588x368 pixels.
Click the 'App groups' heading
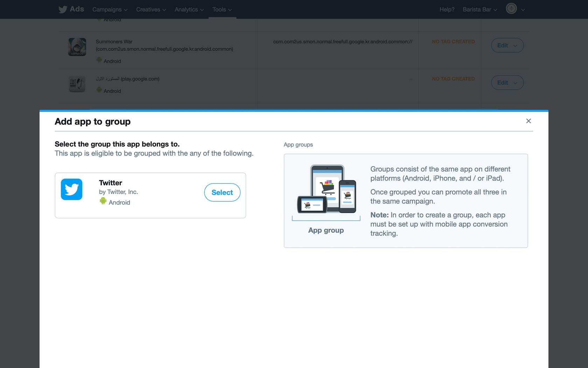click(298, 145)
